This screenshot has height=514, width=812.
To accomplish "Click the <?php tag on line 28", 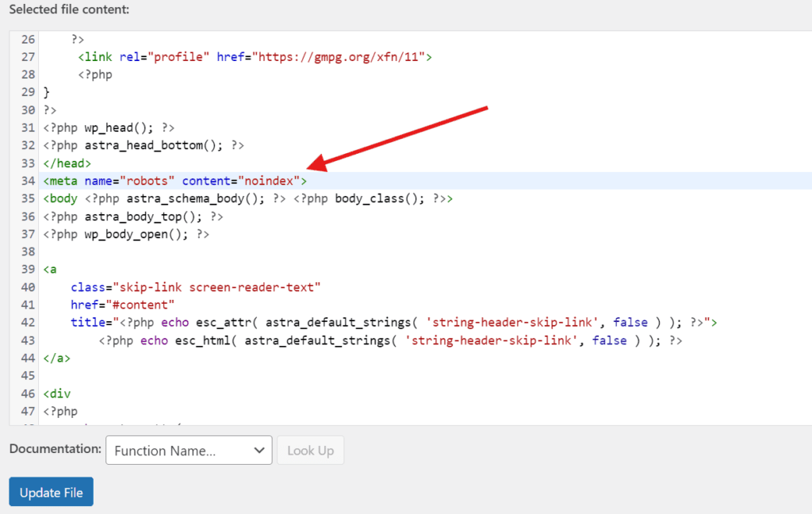I will [95, 75].
